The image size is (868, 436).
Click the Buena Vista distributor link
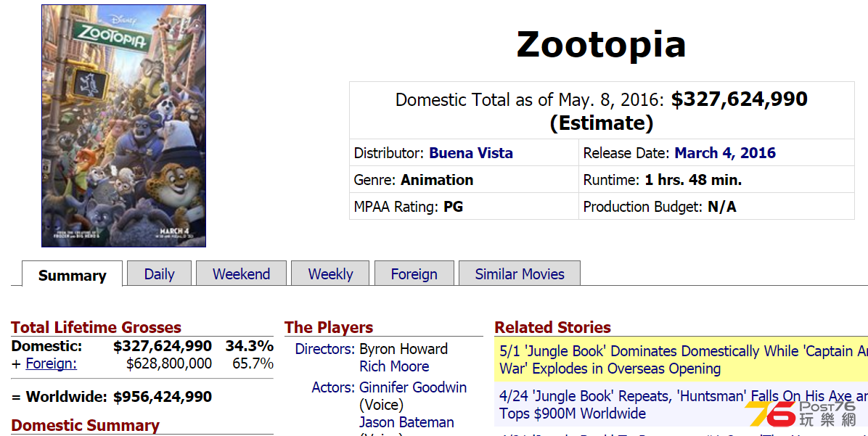point(471,153)
